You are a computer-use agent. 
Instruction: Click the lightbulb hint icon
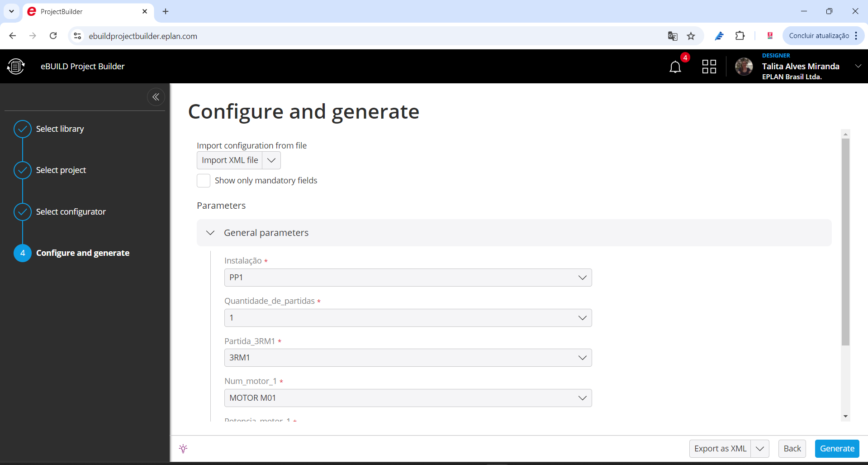click(x=183, y=449)
